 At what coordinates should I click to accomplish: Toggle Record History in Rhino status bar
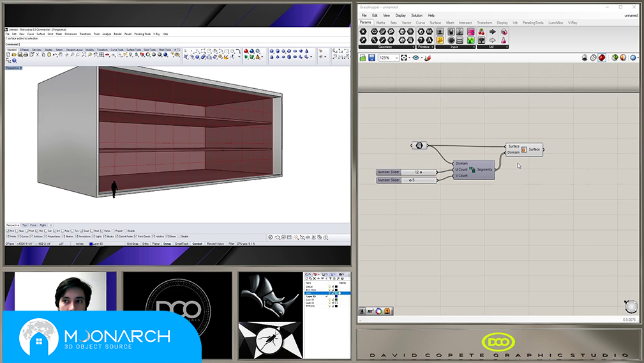[215, 243]
